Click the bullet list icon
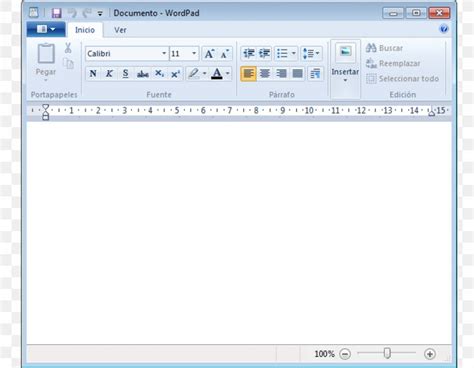The height and width of the screenshot is (368, 474). (x=282, y=53)
